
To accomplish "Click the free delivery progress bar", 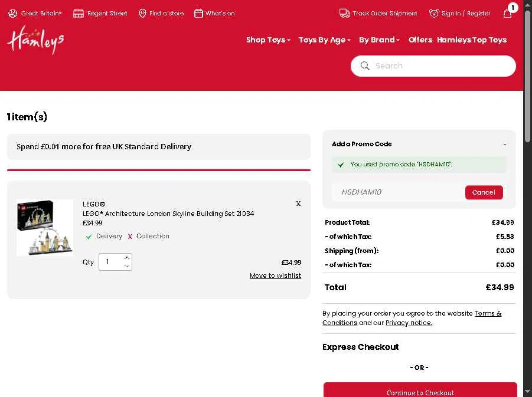I will click(x=159, y=170).
